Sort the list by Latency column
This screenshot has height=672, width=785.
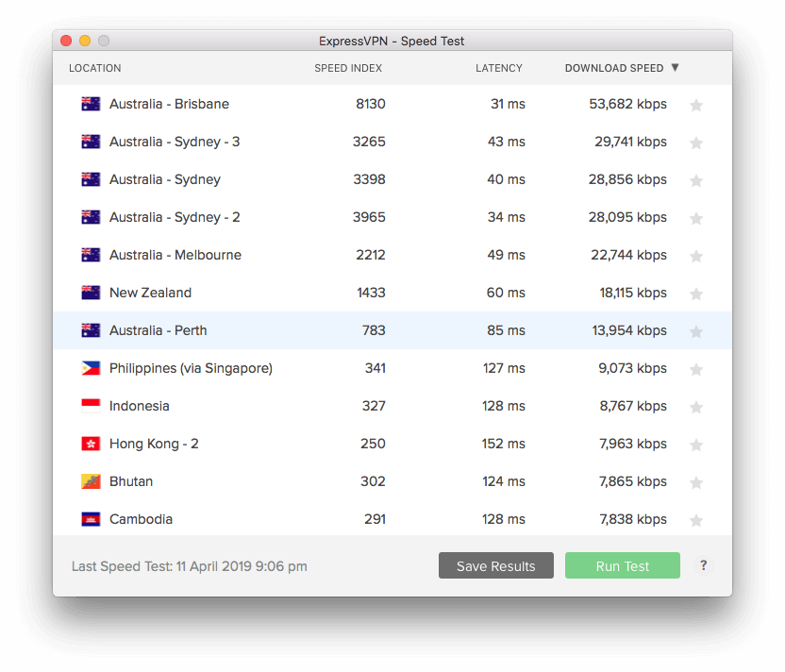click(x=498, y=68)
